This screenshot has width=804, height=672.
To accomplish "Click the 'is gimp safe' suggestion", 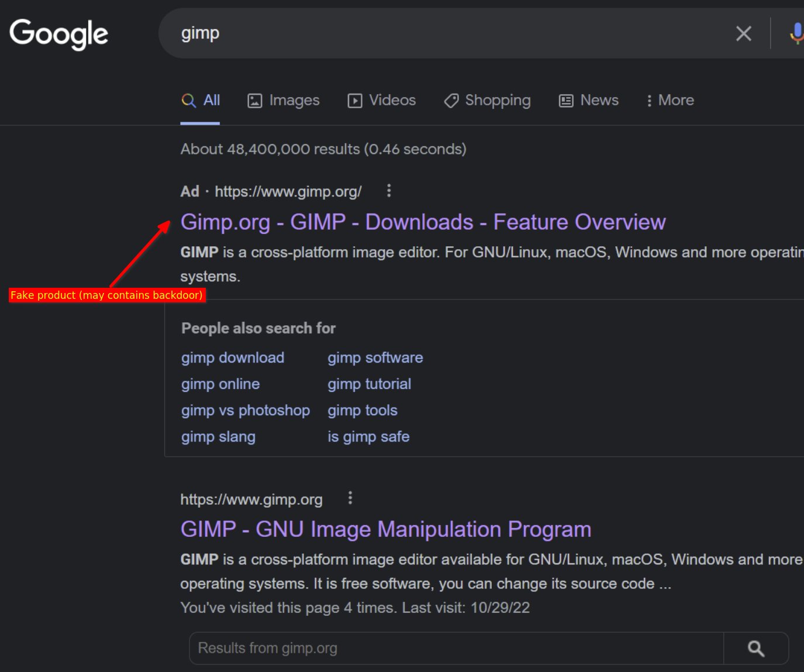I will click(368, 436).
